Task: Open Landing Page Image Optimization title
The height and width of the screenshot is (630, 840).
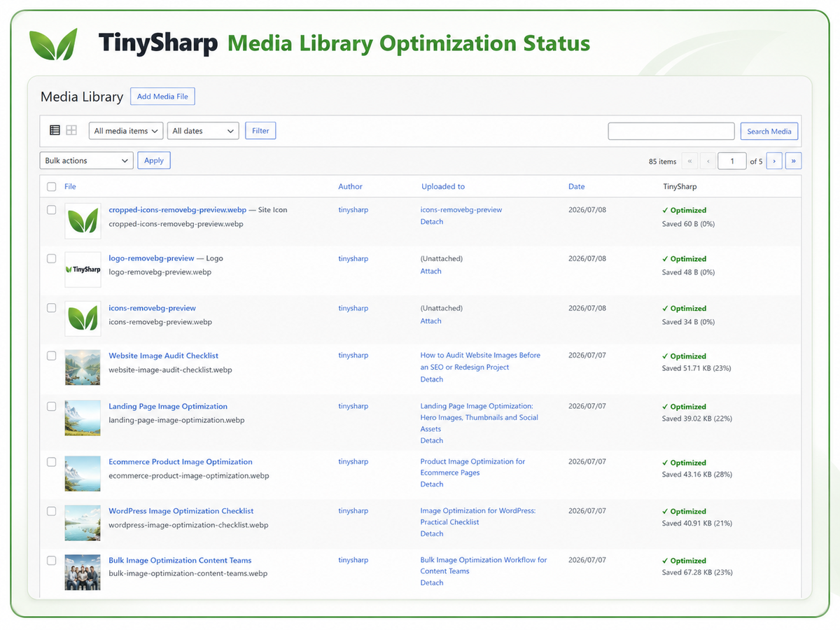Action: click(168, 406)
